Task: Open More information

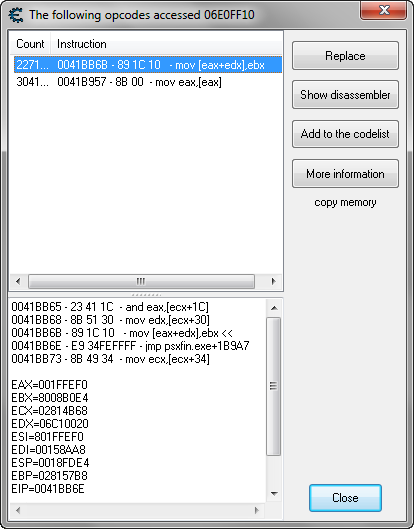Action: tap(345, 174)
